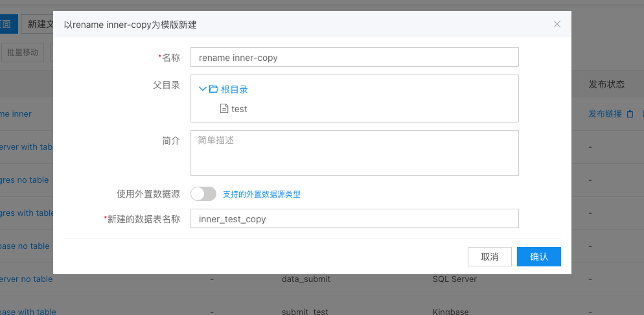Screen dimensions: 644x315
Task: Click SQL Server cell in background table
Action: point(455,279)
